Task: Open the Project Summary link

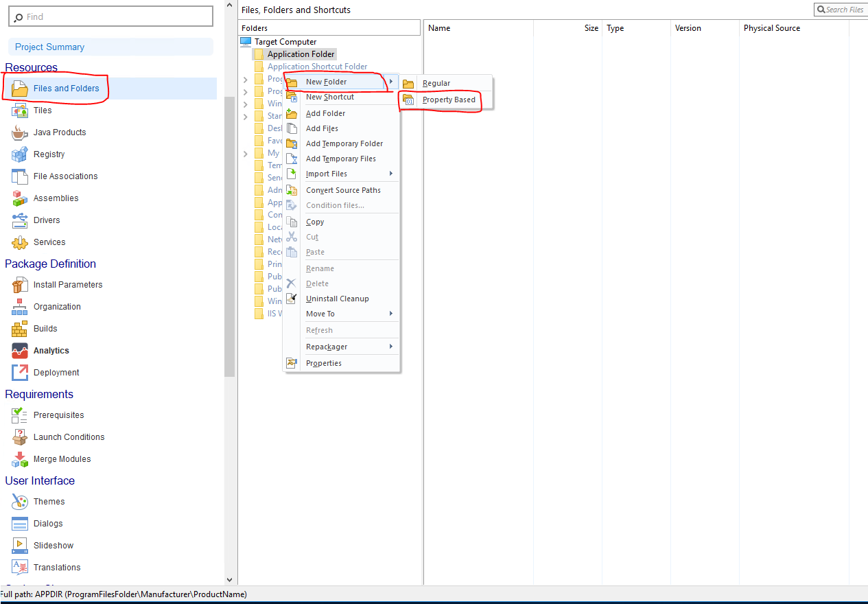Action: [49, 47]
